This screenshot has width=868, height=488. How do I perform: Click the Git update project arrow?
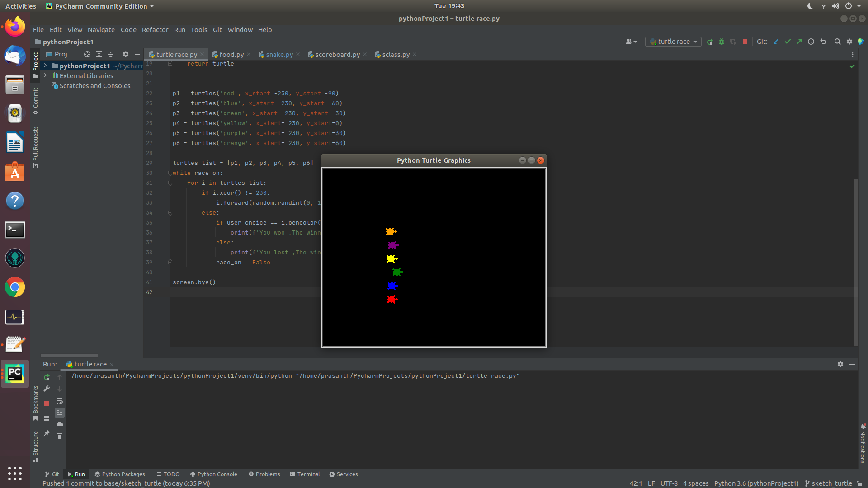(776, 42)
